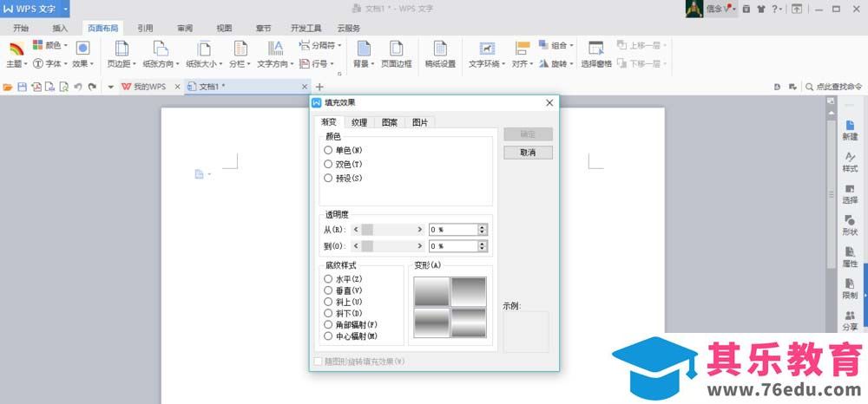Click the 到(O) transparency spinner arrows

483,246
